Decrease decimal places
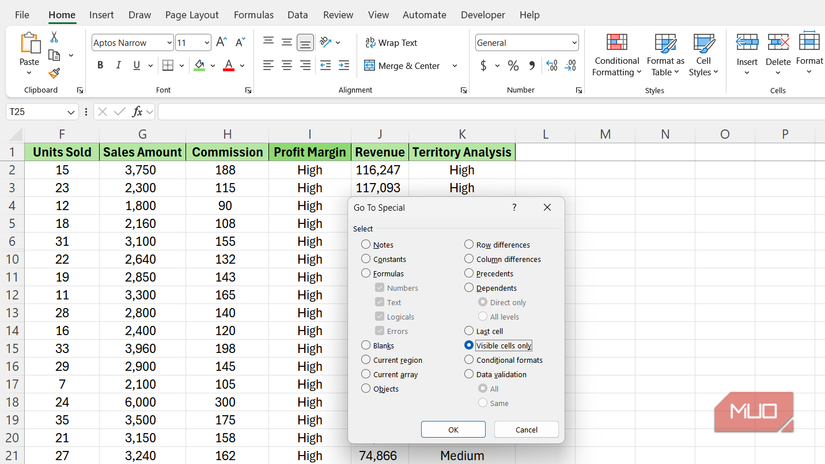825x464 pixels. click(570, 66)
